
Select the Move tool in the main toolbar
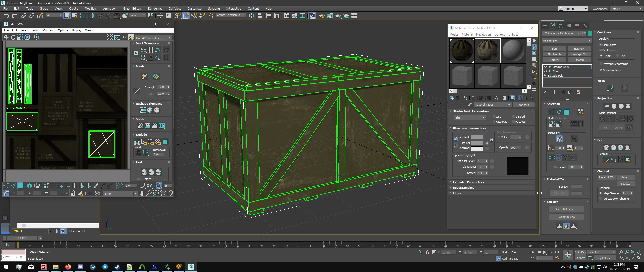click(101, 15)
